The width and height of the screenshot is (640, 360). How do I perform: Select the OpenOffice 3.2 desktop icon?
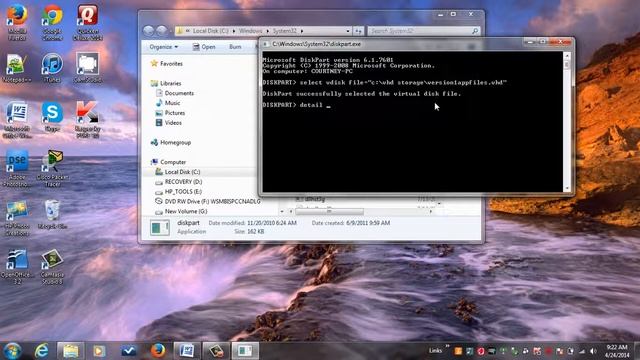tap(17, 266)
